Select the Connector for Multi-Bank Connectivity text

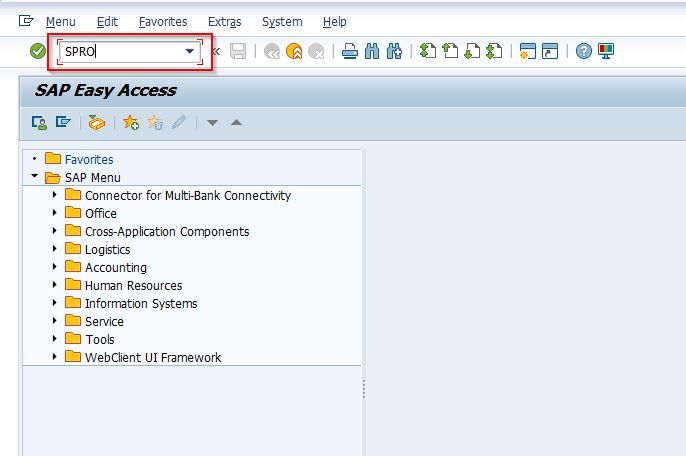(188, 195)
